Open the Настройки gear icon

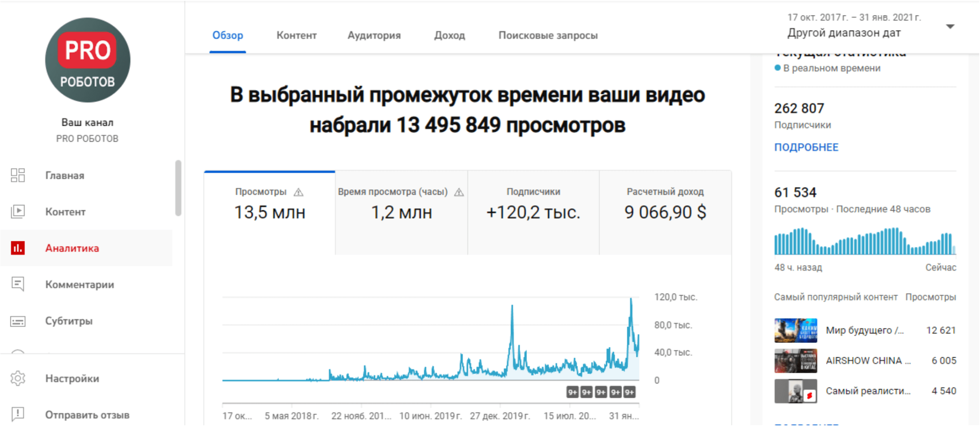[x=18, y=378]
